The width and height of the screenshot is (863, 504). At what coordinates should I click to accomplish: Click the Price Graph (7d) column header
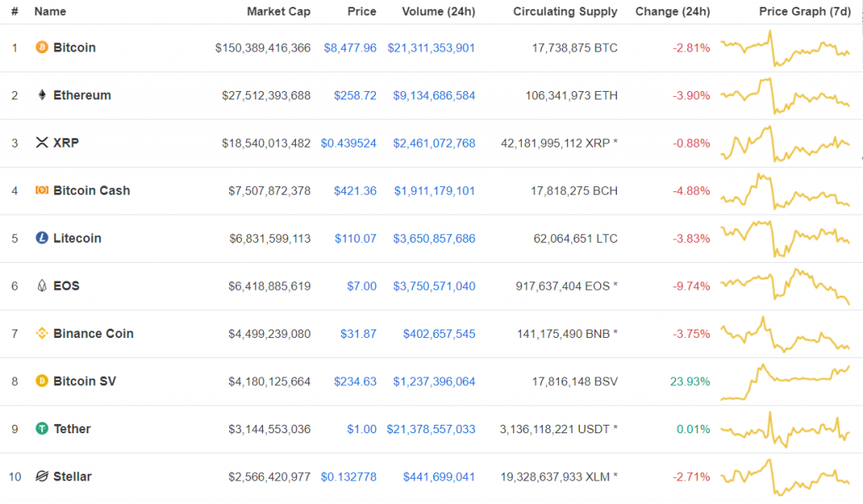coord(805,12)
